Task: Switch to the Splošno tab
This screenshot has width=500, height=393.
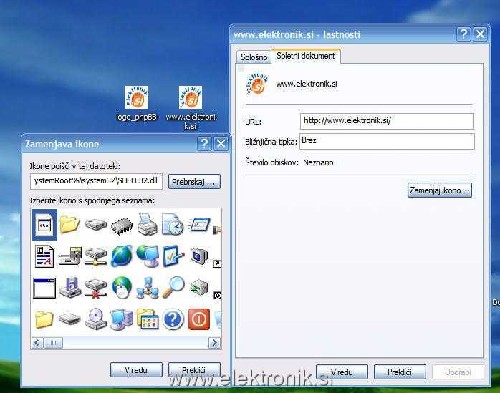Action: (254, 57)
